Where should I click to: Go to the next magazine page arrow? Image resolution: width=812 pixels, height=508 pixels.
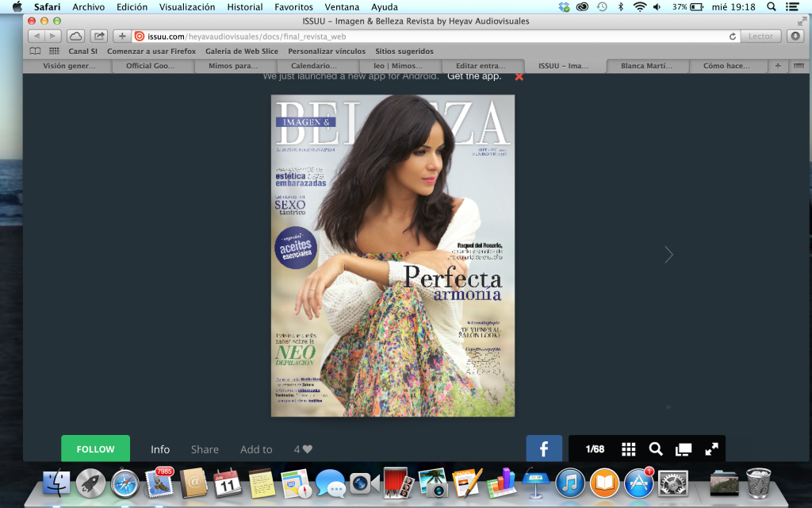coord(668,255)
